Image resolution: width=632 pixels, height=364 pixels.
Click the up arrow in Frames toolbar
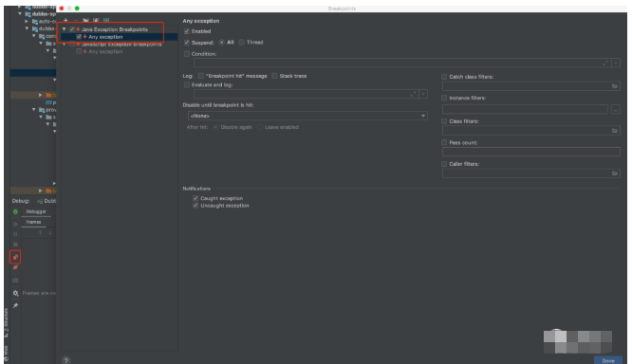coord(40,233)
